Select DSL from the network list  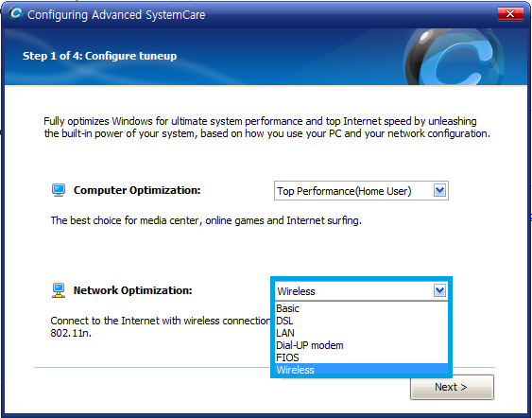[361, 321]
